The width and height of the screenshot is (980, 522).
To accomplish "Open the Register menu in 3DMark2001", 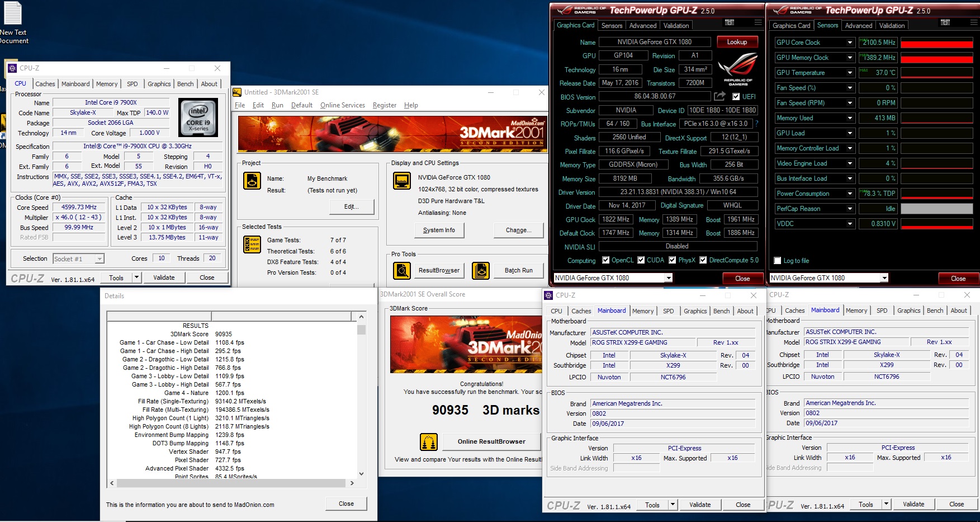I will click(385, 105).
